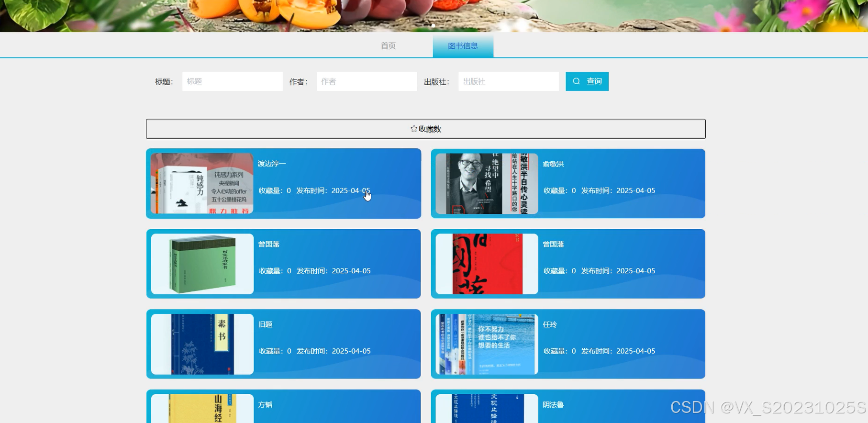Image resolution: width=868 pixels, height=423 pixels.
Task: Click the author name 方韬
Action: pyautogui.click(x=265, y=405)
